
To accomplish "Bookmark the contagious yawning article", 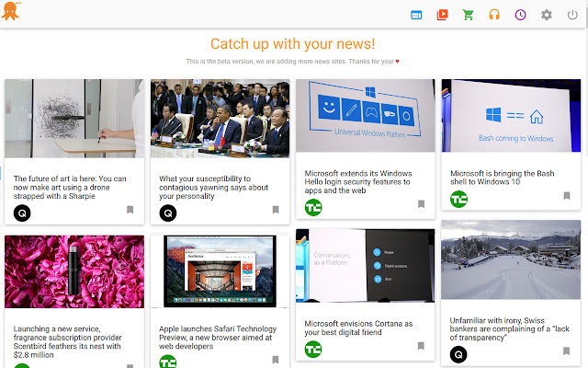I will (276, 210).
